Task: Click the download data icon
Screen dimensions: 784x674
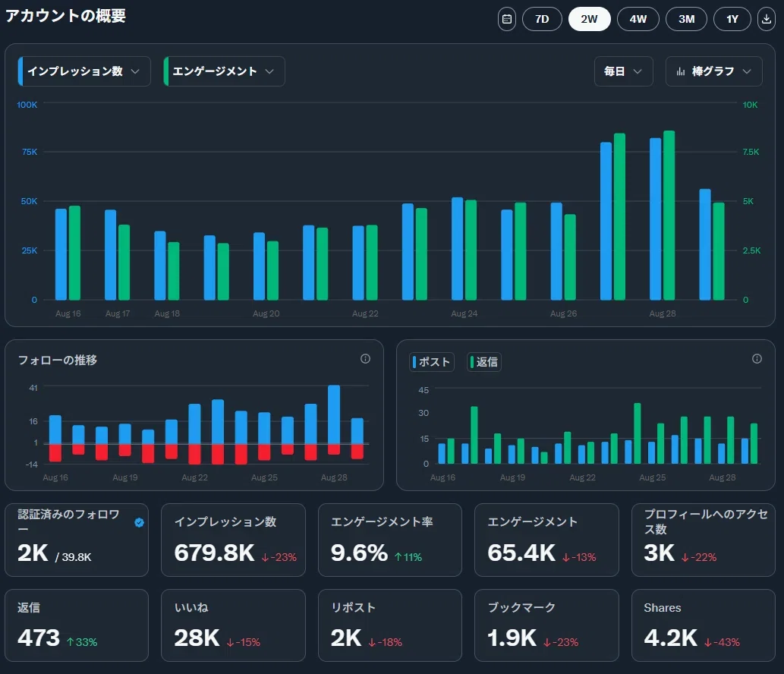Action: 766,19
